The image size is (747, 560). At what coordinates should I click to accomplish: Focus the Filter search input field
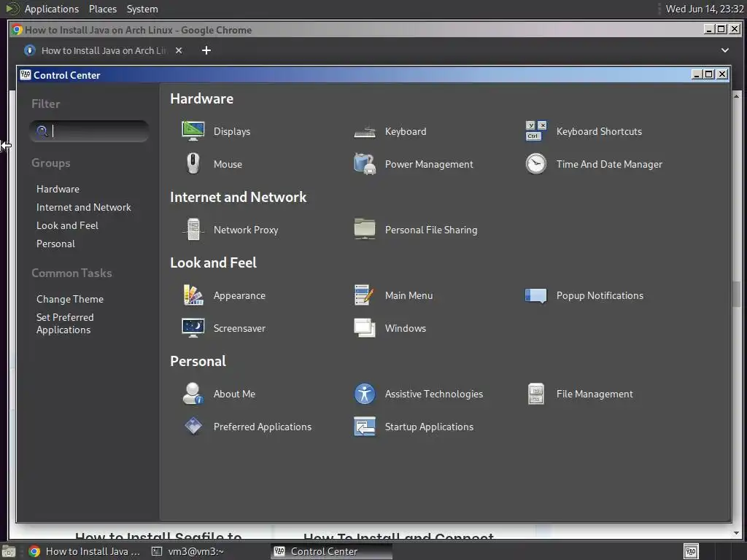click(x=89, y=131)
